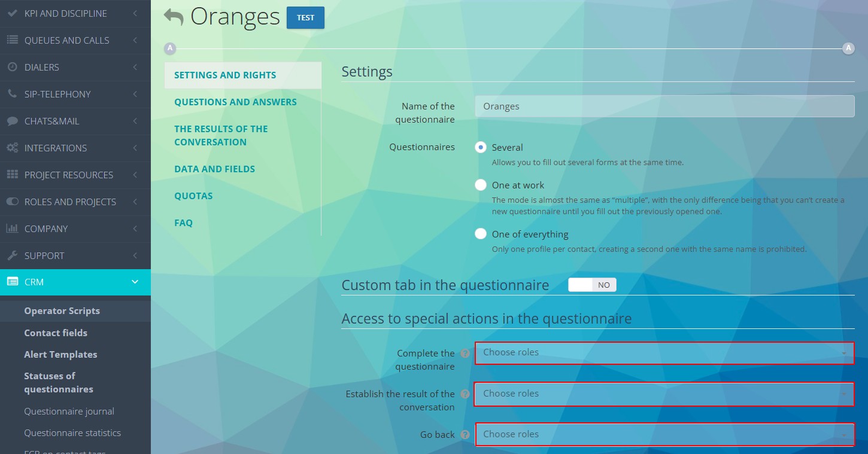Click the back arrow beside Oranges title
868x454 pixels.
172,17
